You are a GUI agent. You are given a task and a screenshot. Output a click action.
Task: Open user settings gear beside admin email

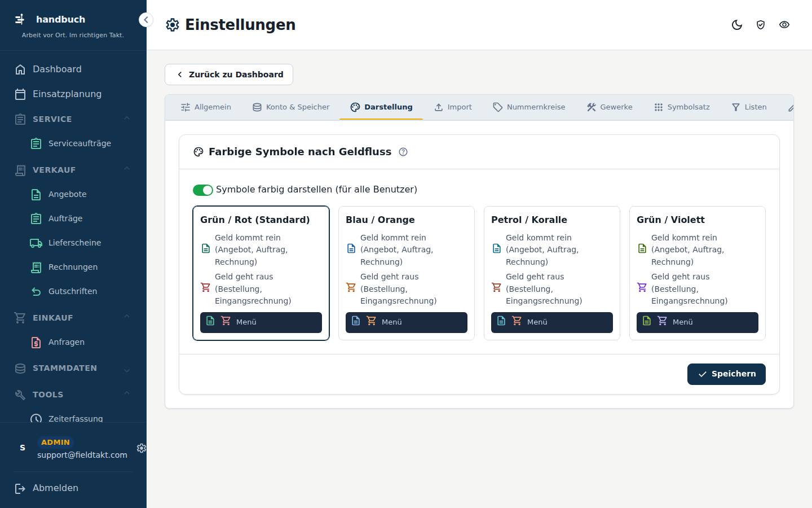142,448
